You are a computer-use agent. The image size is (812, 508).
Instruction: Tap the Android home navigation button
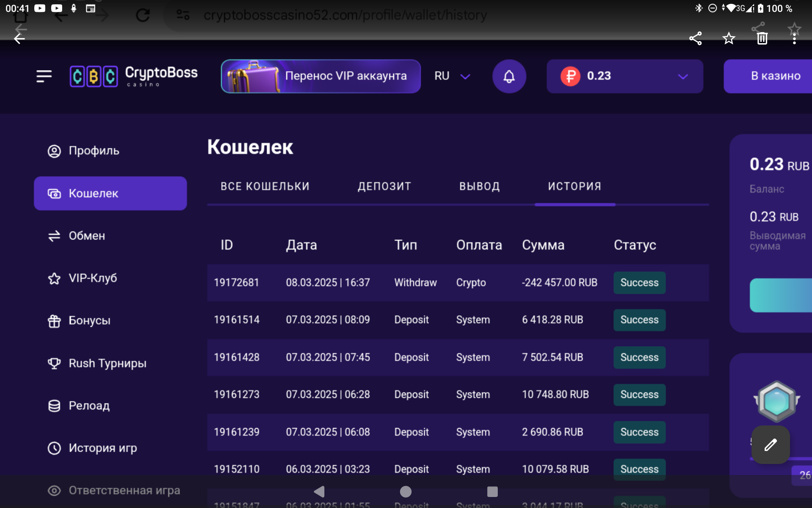coord(406,491)
